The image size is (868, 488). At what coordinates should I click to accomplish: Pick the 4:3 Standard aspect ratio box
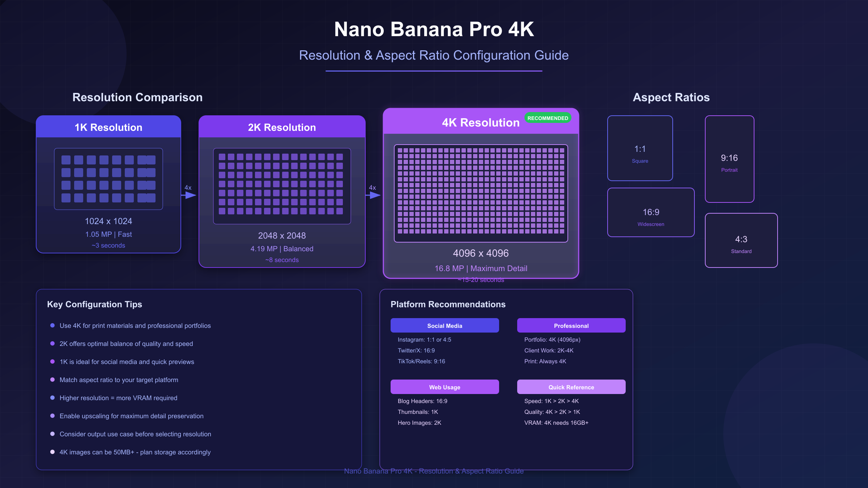[x=741, y=240]
